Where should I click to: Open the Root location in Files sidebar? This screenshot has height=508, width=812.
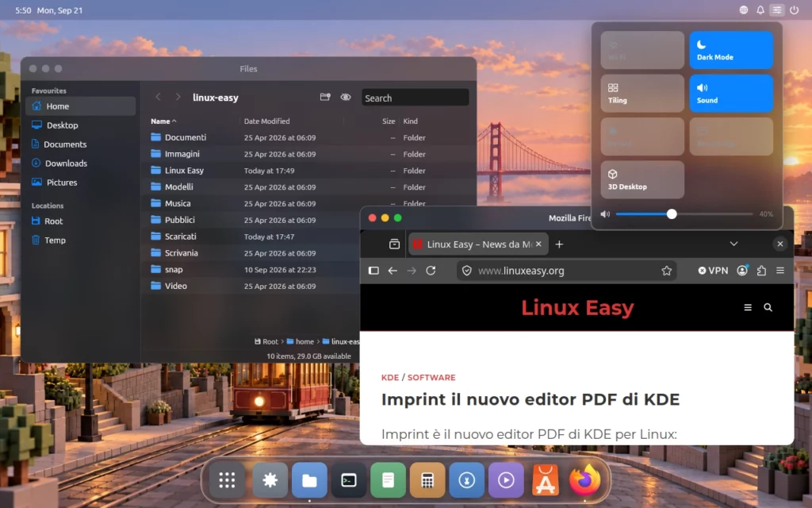pyautogui.click(x=81, y=221)
